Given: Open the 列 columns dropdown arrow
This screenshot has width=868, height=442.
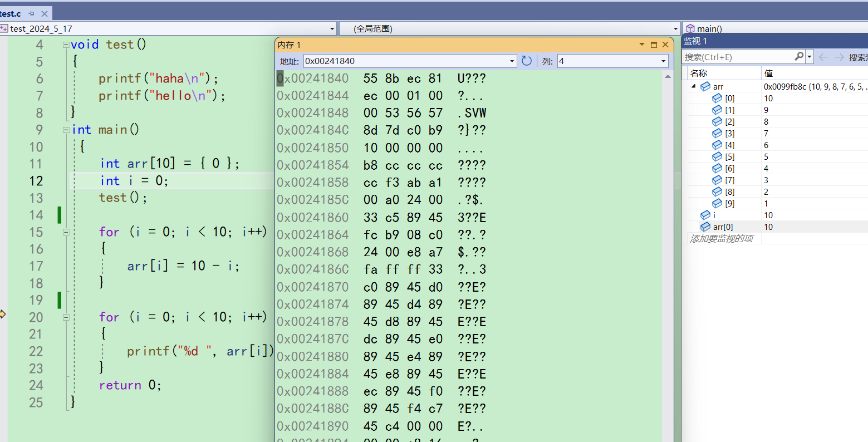Looking at the screenshot, I should click(x=664, y=61).
